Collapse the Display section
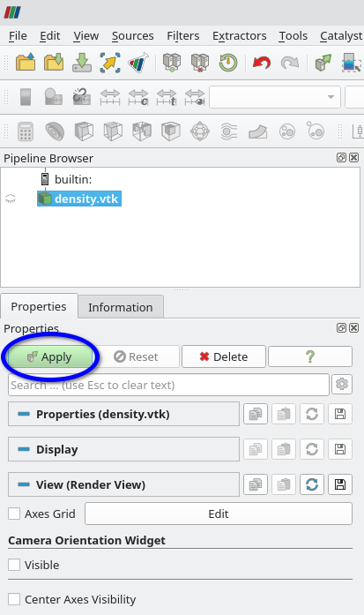 point(123,449)
